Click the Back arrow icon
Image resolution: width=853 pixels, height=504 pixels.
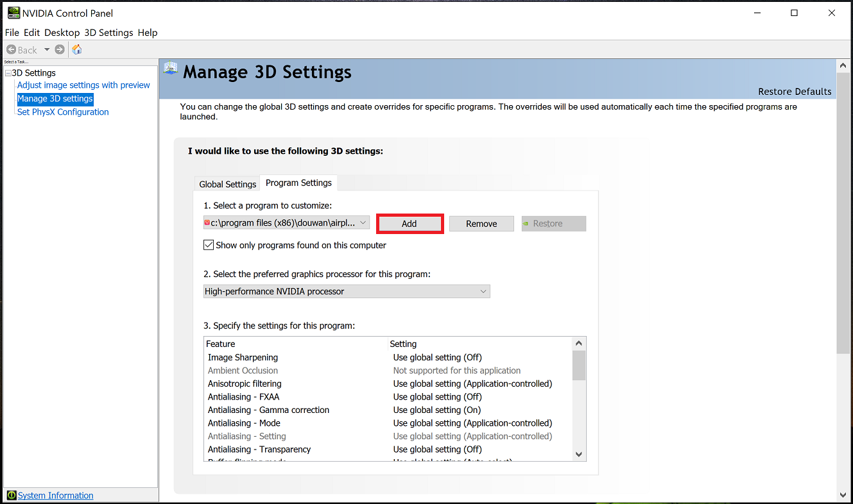click(11, 49)
